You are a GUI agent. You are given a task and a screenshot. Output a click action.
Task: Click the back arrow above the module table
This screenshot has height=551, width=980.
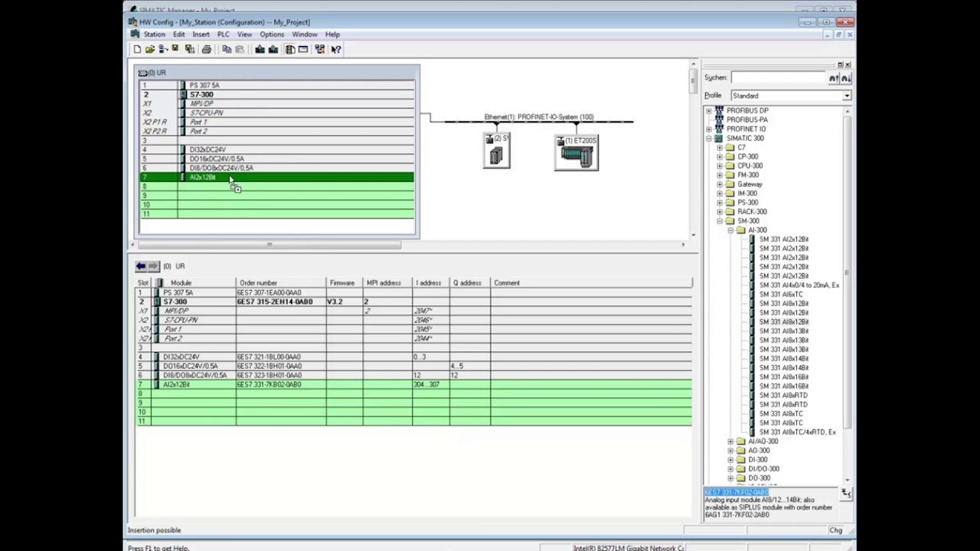(x=141, y=266)
